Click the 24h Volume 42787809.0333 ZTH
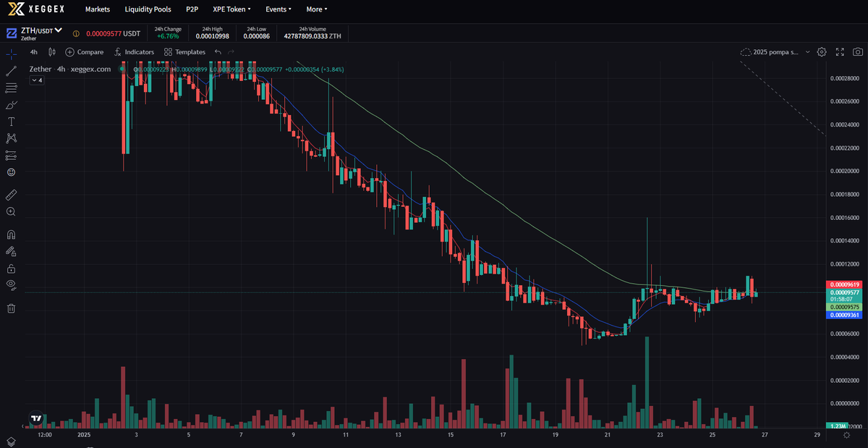868x448 pixels. [313, 36]
